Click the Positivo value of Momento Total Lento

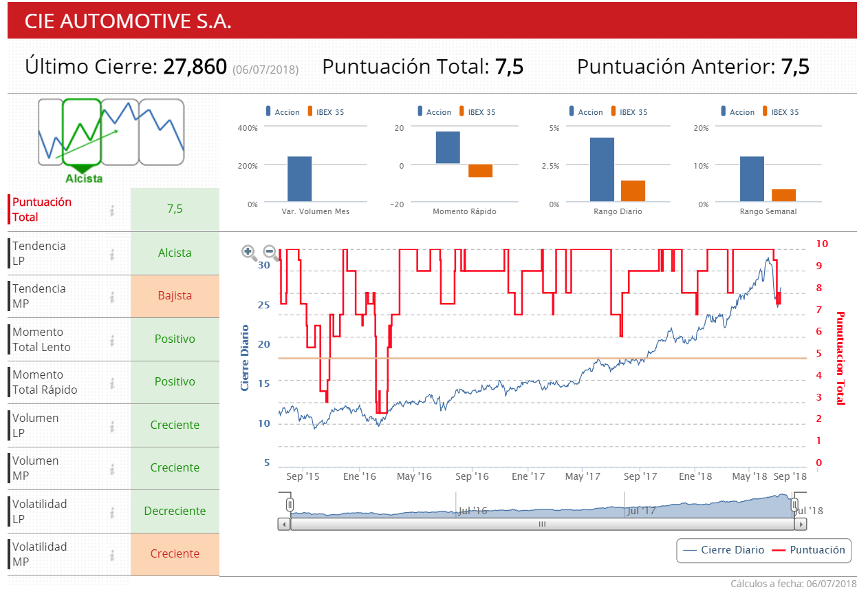click(x=175, y=339)
